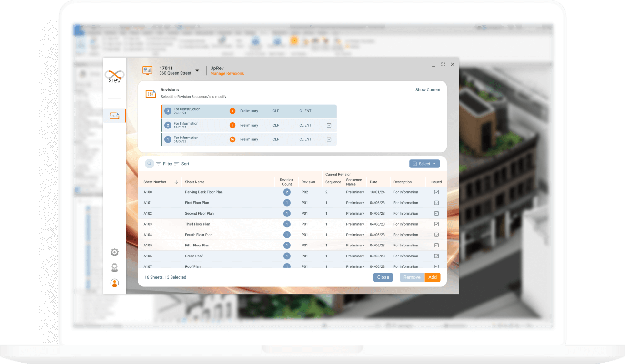Image resolution: width=625 pixels, height=364 pixels.
Task: Toggle the For Information 04/06/23 revision checkbox
Action: 329,139
